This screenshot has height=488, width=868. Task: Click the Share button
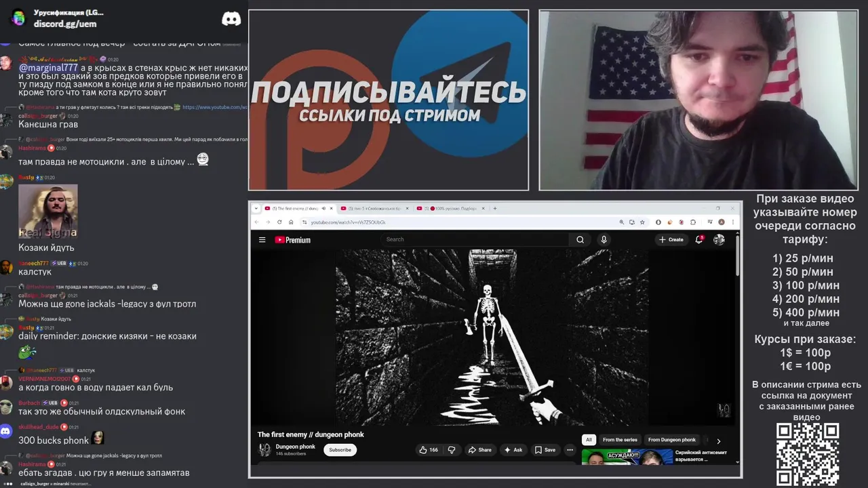[480, 449]
